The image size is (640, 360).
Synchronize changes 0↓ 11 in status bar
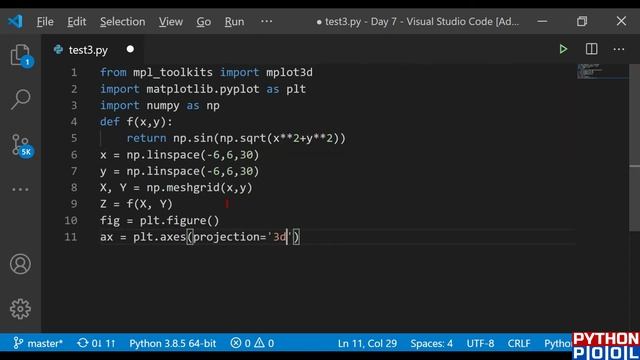(x=96, y=343)
